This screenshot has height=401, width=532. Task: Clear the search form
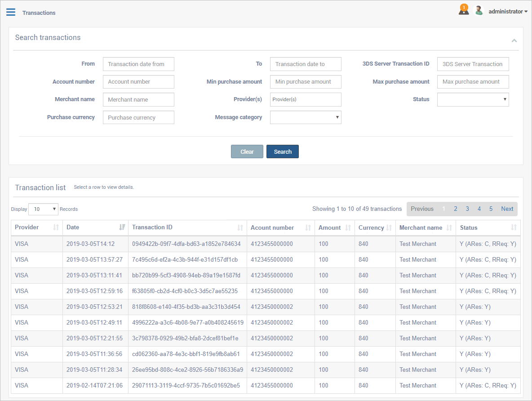click(x=247, y=152)
